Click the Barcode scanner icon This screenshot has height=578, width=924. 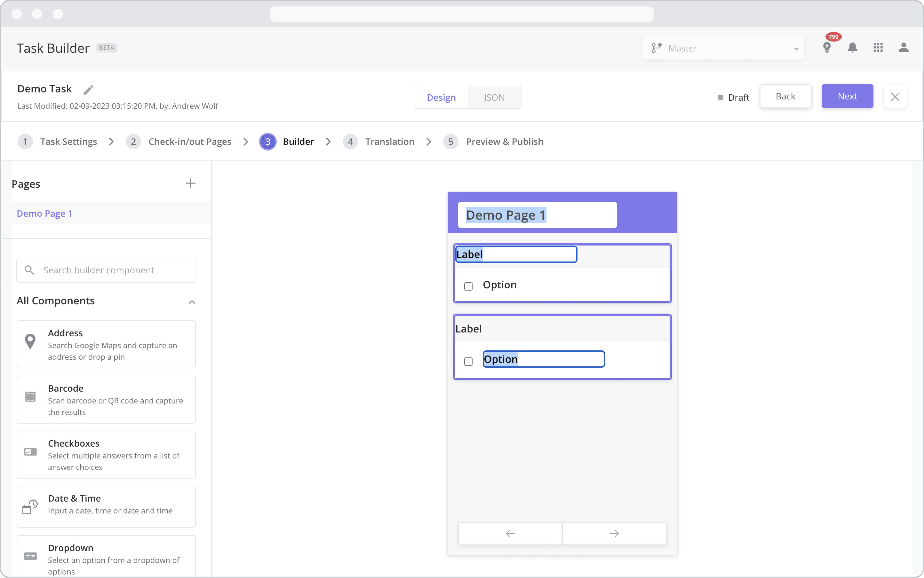[30, 396]
